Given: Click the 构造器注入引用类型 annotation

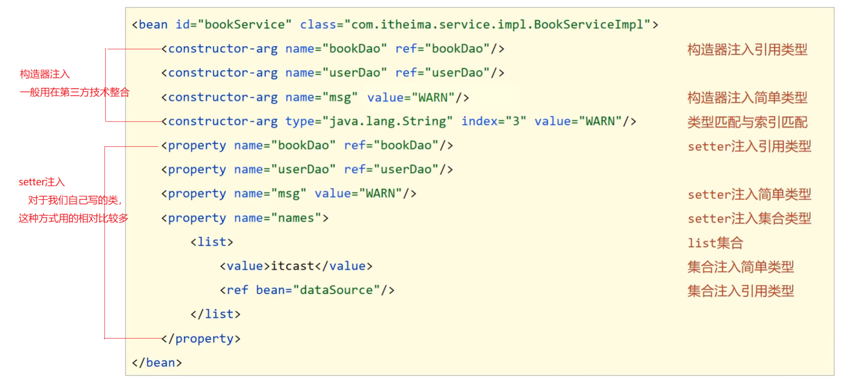Looking at the screenshot, I should (747, 50).
